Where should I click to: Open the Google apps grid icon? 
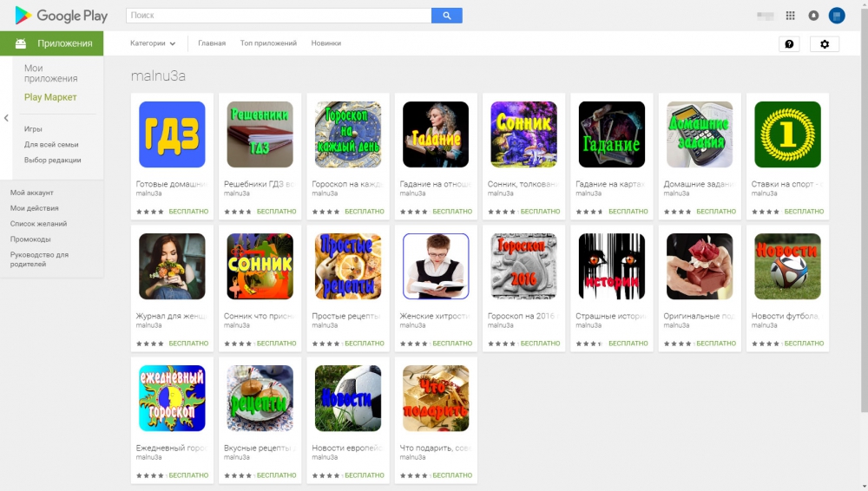coord(790,16)
